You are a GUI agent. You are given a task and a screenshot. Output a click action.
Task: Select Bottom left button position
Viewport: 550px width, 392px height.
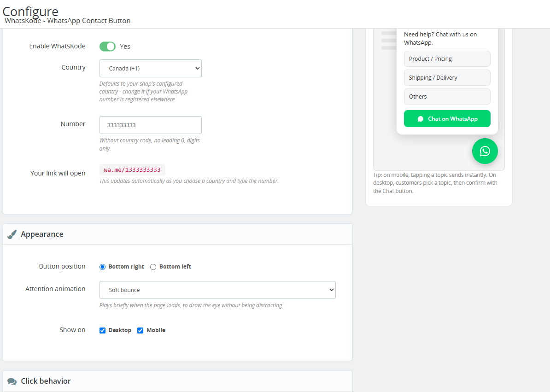tap(153, 267)
